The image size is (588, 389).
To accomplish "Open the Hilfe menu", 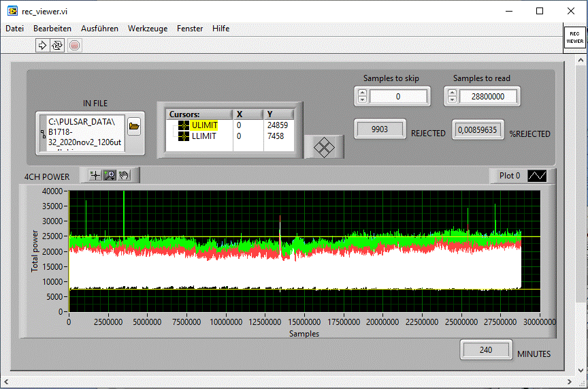I will tap(221, 29).
